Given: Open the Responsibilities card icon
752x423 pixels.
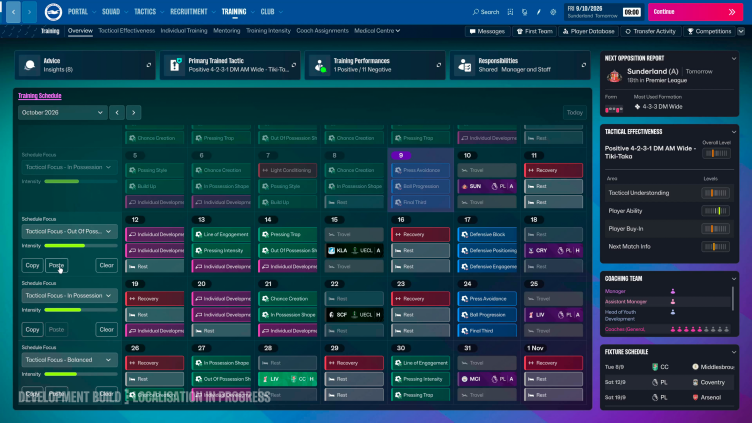Looking at the screenshot, I should point(465,65).
